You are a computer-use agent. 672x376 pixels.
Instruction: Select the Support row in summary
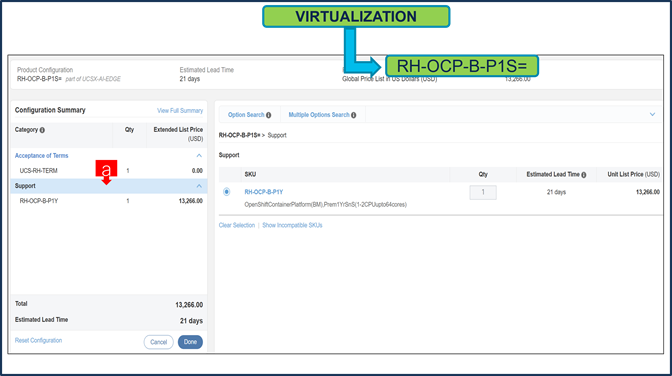point(109,186)
